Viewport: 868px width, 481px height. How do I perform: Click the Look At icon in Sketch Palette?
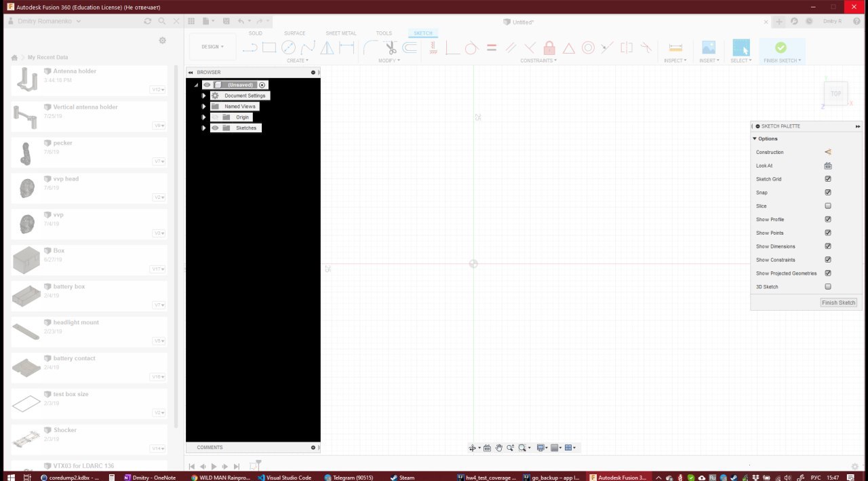(828, 166)
